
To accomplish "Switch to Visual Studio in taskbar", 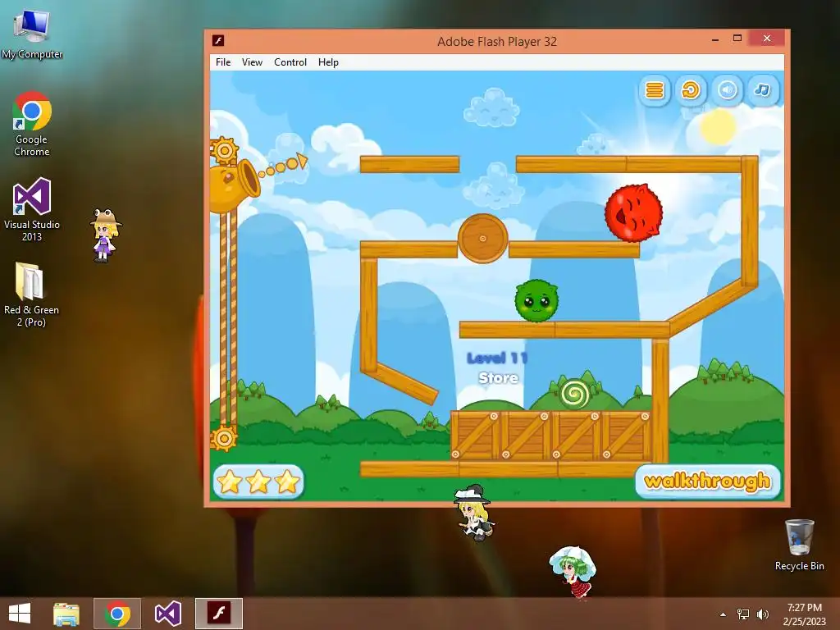I will pyautogui.click(x=167, y=614).
